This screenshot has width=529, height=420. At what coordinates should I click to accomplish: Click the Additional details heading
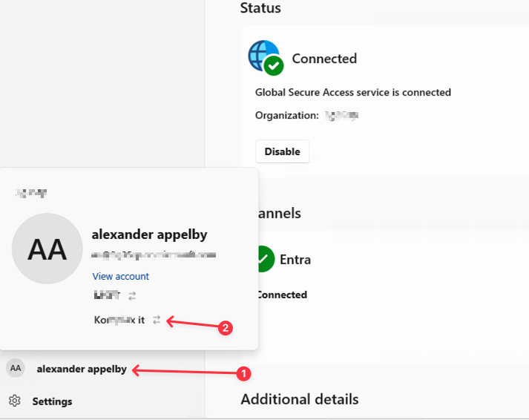[299, 399]
